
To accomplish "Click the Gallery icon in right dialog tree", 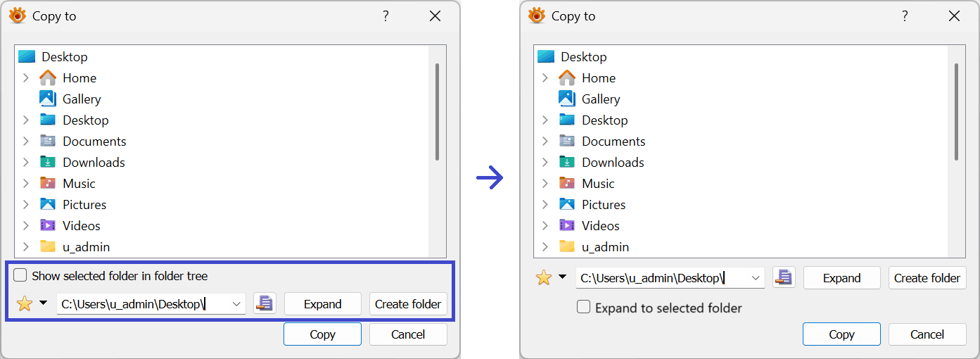I will click(x=567, y=99).
